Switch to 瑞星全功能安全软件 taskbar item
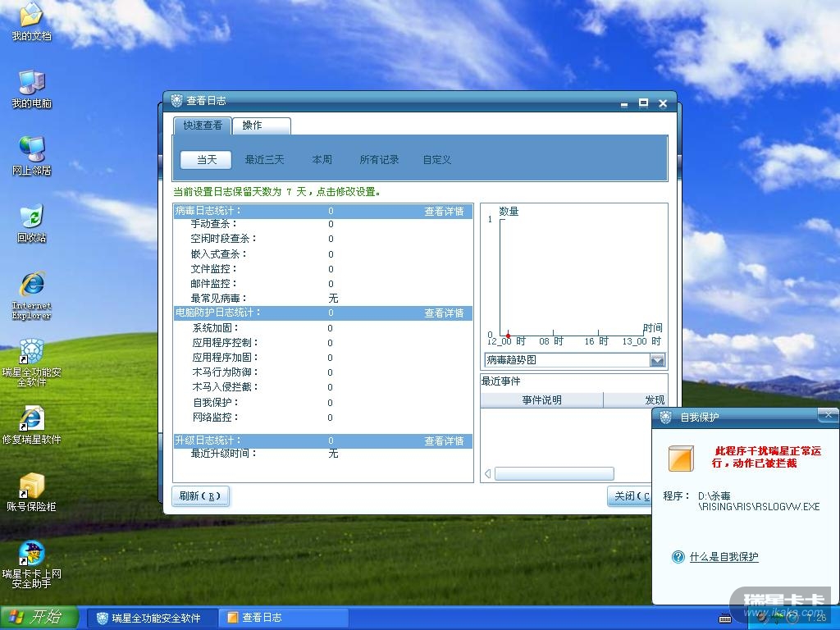Screen dimensions: 840x630 coord(152,619)
